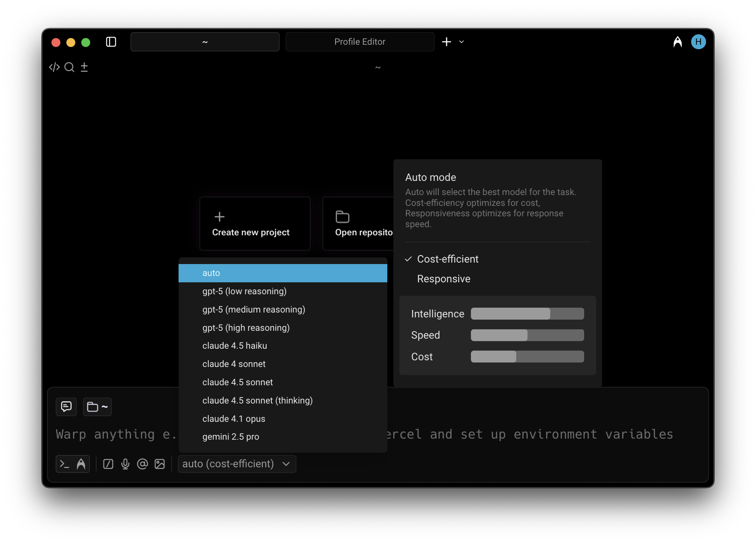Screen dimensions: 756x543
Task: Open the auto (cost-efficient) model dropdown
Action: click(237, 464)
